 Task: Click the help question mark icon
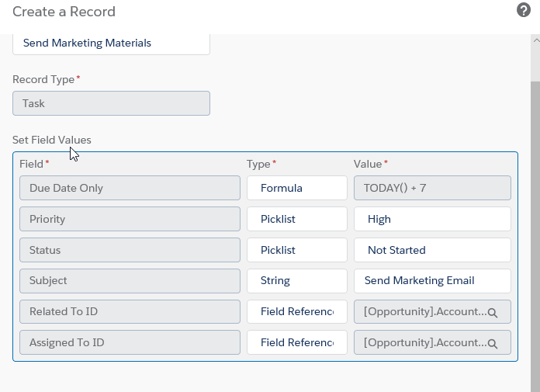tap(523, 10)
